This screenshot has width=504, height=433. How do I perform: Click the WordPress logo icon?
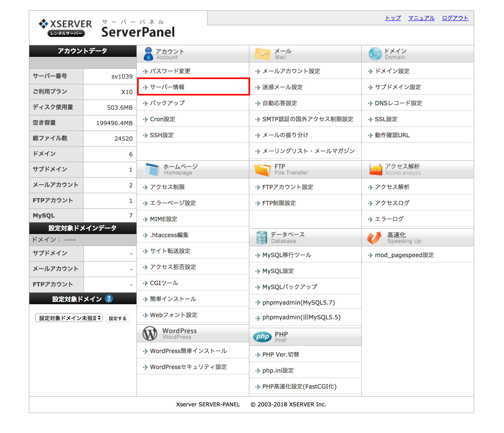click(x=150, y=333)
